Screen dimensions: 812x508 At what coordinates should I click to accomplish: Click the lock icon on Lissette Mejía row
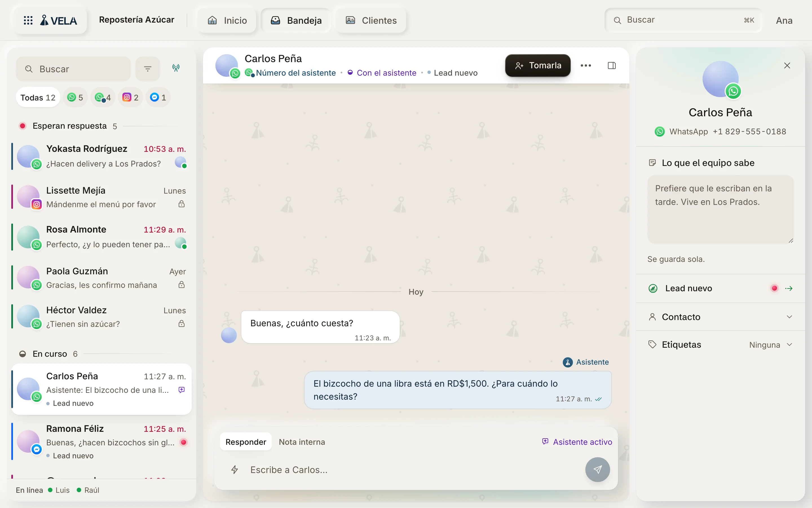[182, 204]
